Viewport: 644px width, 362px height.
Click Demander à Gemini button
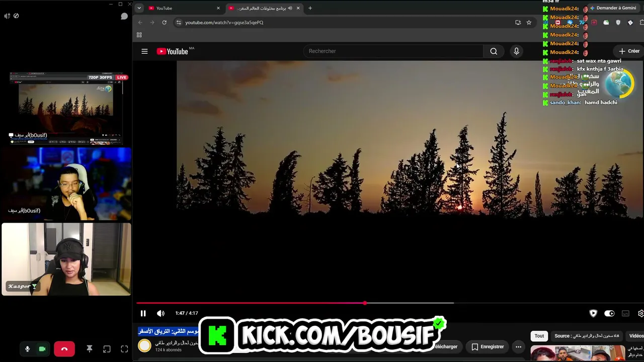click(613, 8)
